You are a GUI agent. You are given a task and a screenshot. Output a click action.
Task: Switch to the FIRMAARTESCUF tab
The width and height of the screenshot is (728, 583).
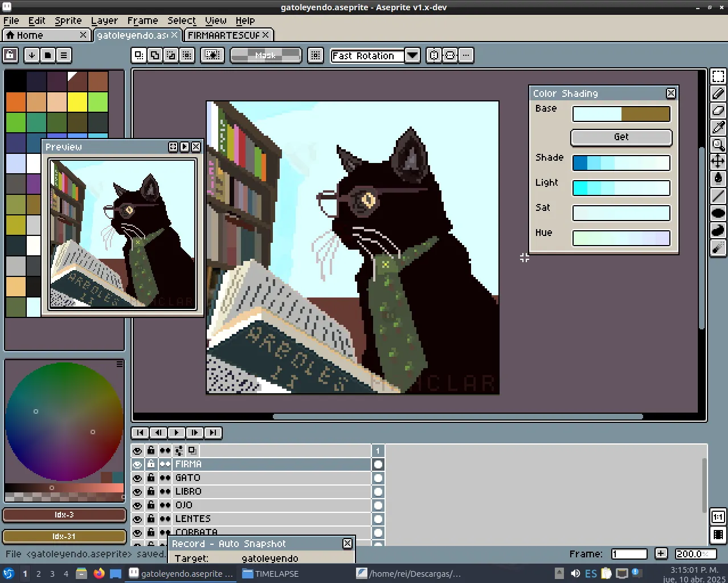click(x=228, y=35)
